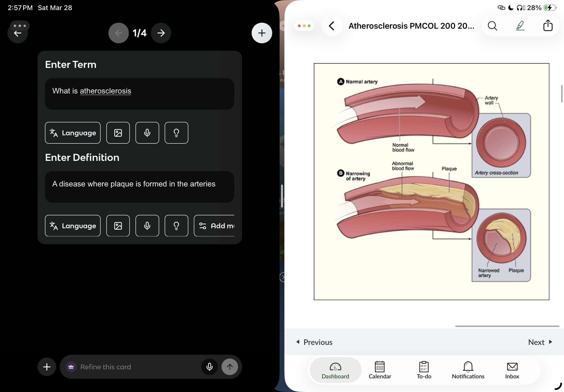Tap microphone icon under Enter Term
Image resolution: width=564 pixels, height=392 pixels.
click(x=147, y=133)
